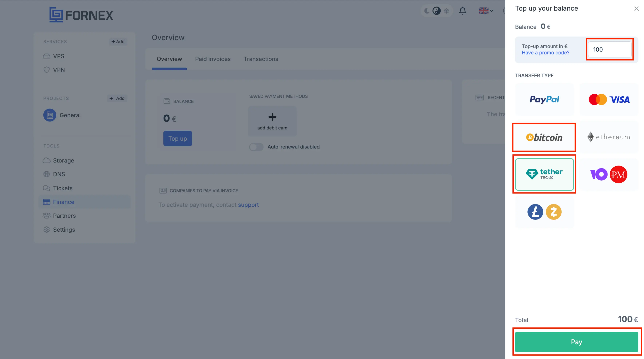This screenshot has height=359, width=644.
Task: Switch to the Overview tab
Action: click(169, 59)
